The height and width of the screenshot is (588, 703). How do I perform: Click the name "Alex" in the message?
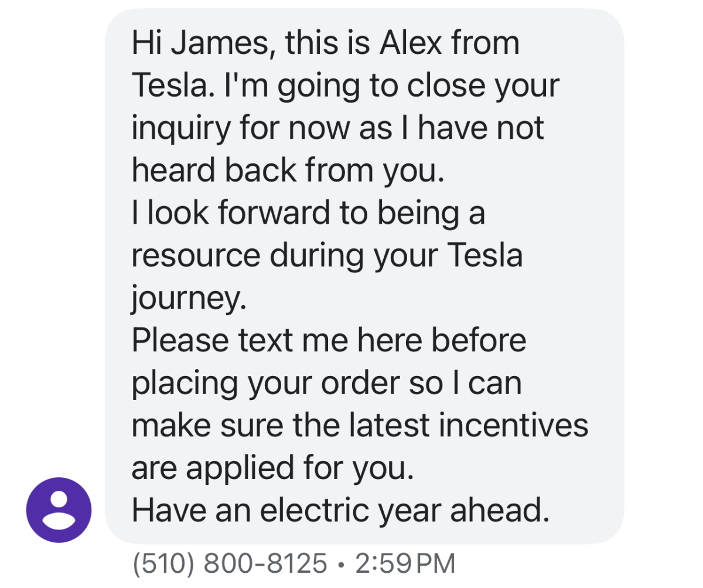click(x=409, y=43)
